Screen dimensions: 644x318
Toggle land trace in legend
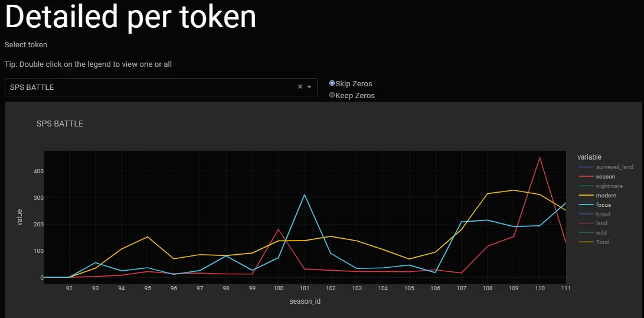pyautogui.click(x=592, y=223)
